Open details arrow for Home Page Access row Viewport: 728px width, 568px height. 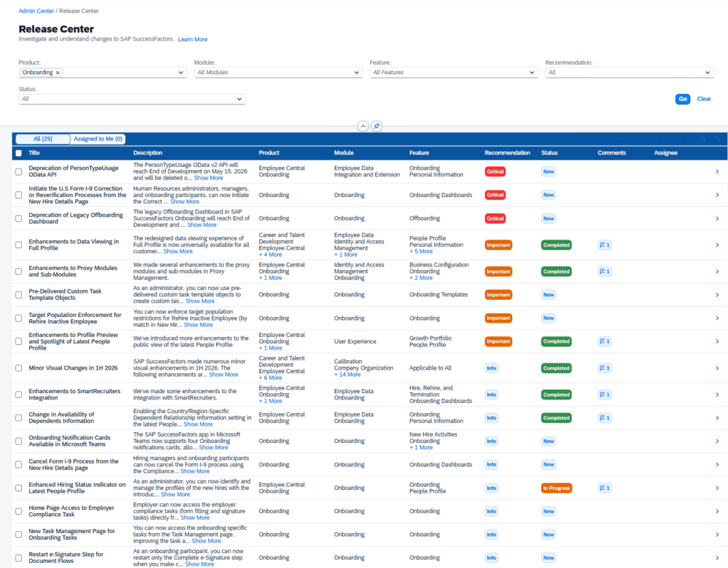click(x=717, y=511)
